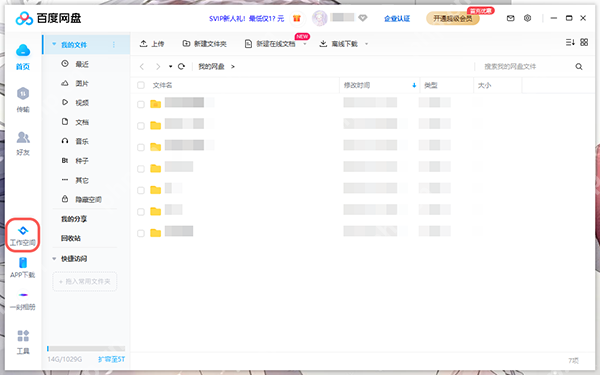
Task: Check the first folder row checkbox
Action: [x=141, y=104]
